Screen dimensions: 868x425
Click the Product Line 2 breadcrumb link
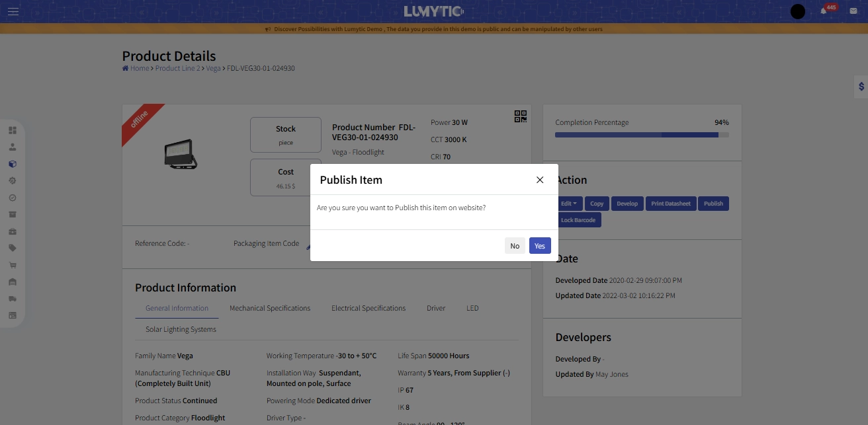[177, 68]
